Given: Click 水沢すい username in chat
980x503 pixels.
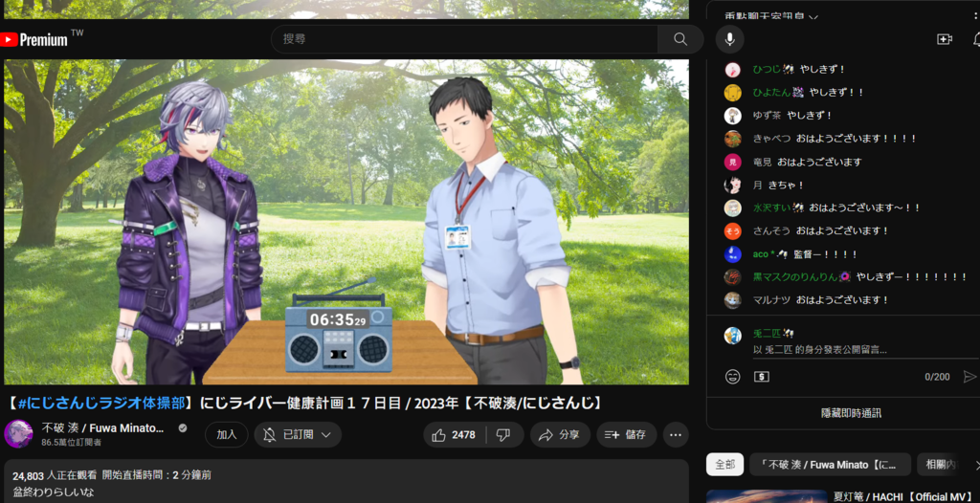Looking at the screenshot, I should 772,208.
